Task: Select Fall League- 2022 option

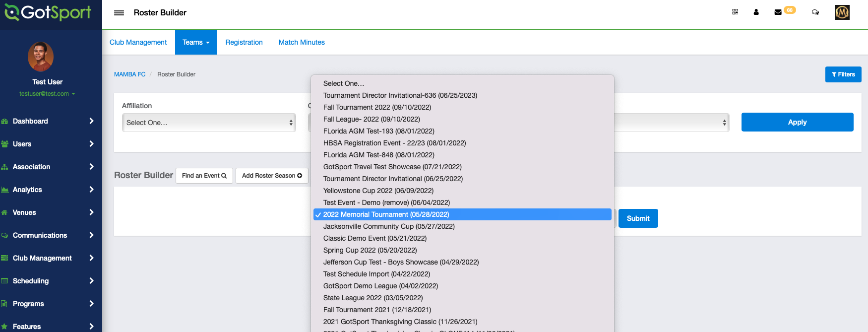Action: click(x=462, y=119)
